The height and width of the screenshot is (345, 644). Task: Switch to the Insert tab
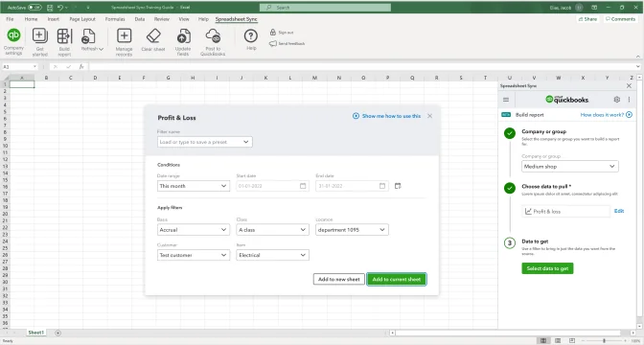pos(54,19)
